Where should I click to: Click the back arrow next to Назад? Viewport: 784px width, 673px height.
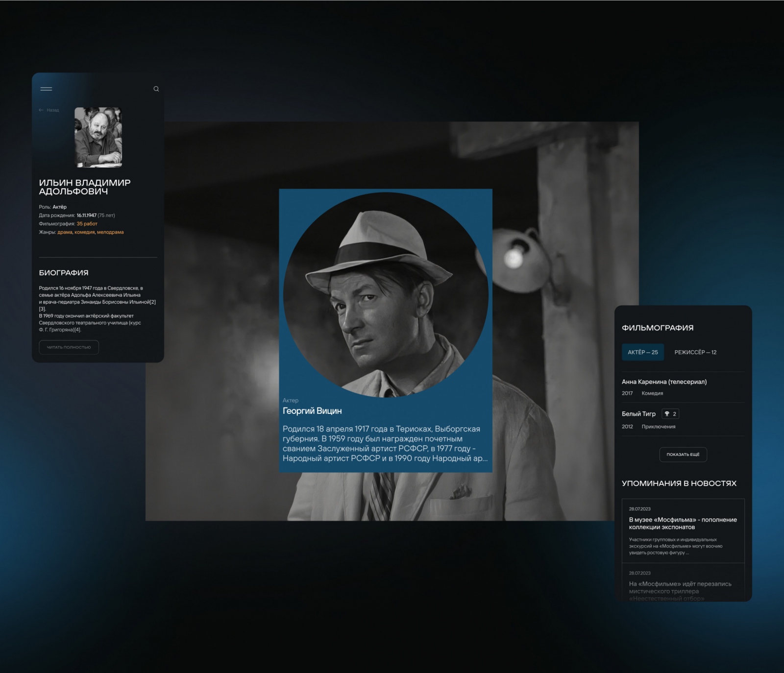click(41, 110)
